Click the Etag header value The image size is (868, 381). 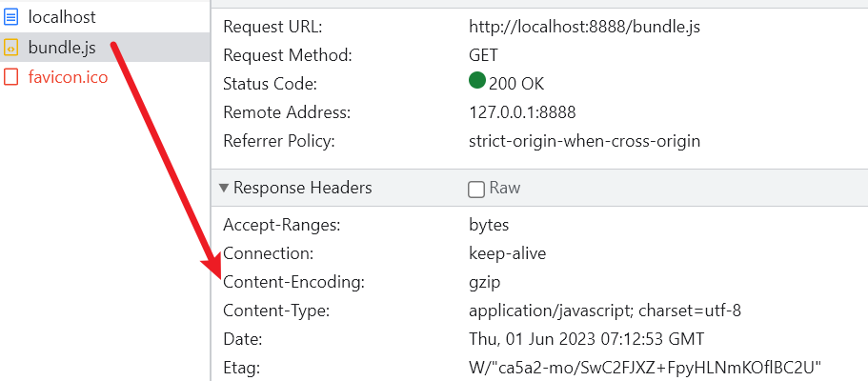pos(645,367)
